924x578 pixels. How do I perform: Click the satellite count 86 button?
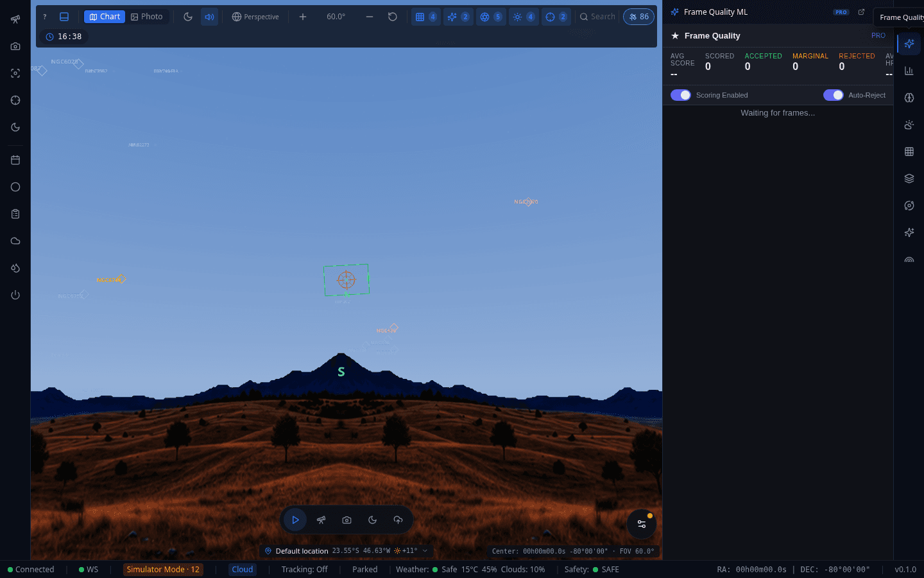tap(638, 17)
